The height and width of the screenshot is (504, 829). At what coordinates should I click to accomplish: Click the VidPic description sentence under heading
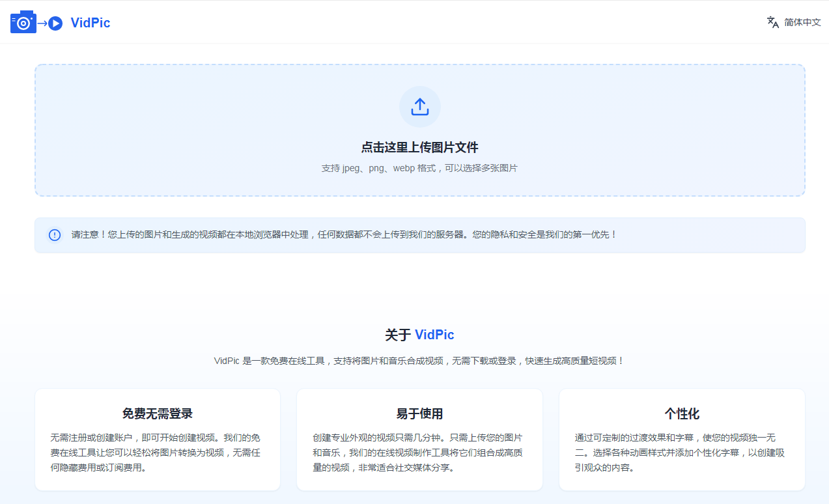[x=420, y=361]
